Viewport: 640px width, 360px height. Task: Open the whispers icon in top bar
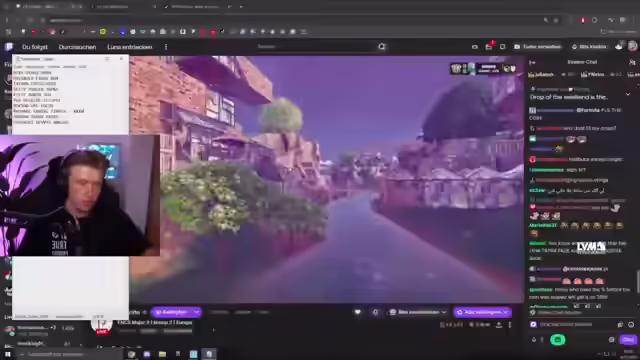point(502,47)
